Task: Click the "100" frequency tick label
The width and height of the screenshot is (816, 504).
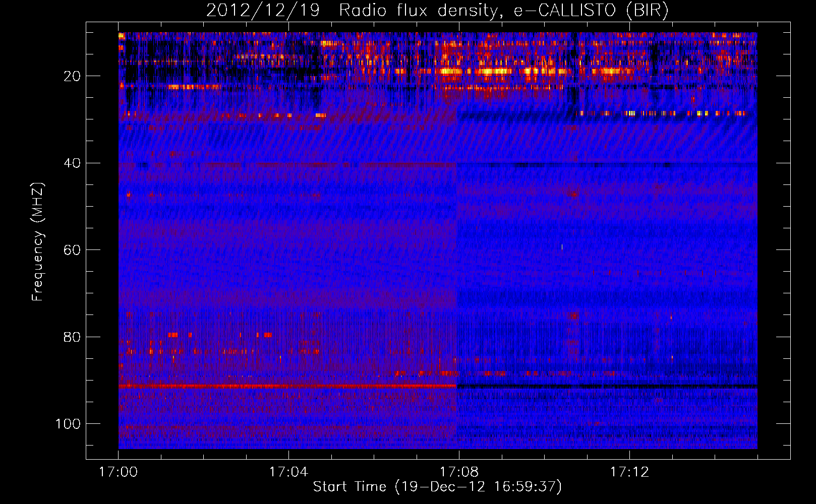Action: 68,424
